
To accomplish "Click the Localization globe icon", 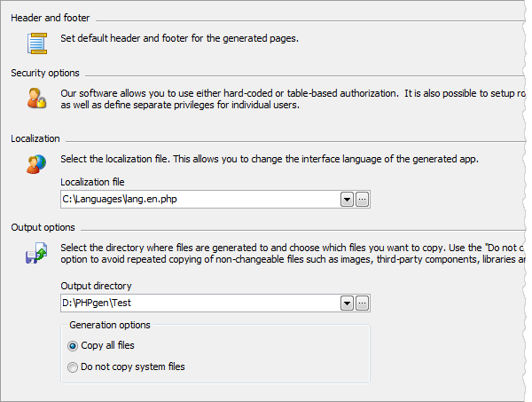I will pos(36,163).
